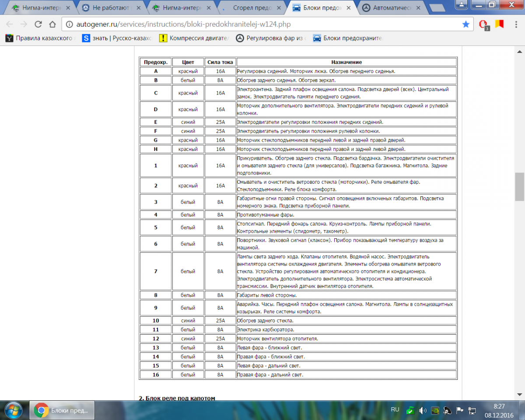Click the green checkmark tray icon

click(x=410, y=411)
